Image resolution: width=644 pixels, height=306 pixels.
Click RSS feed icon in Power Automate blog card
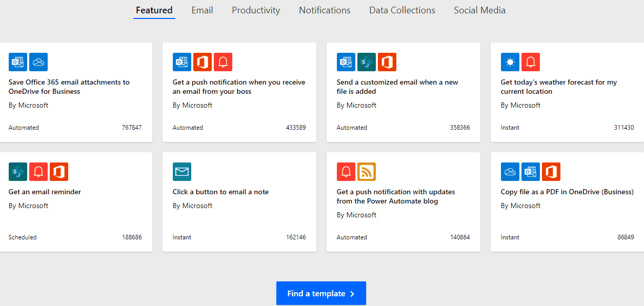367,172
